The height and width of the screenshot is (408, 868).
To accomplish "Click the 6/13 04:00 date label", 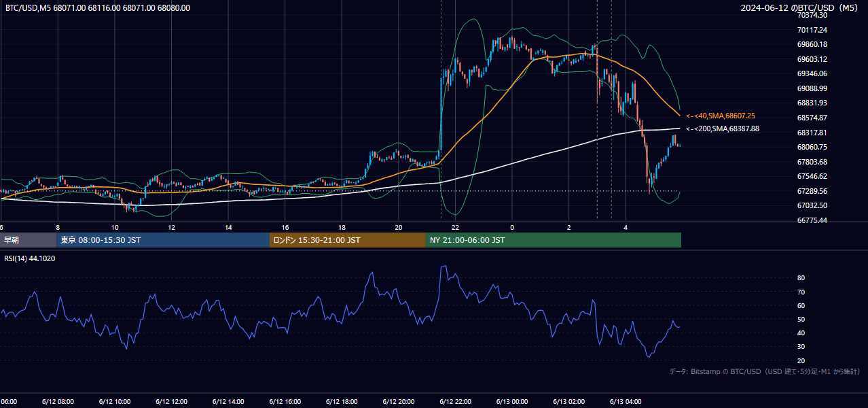I will [x=626, y=401].
